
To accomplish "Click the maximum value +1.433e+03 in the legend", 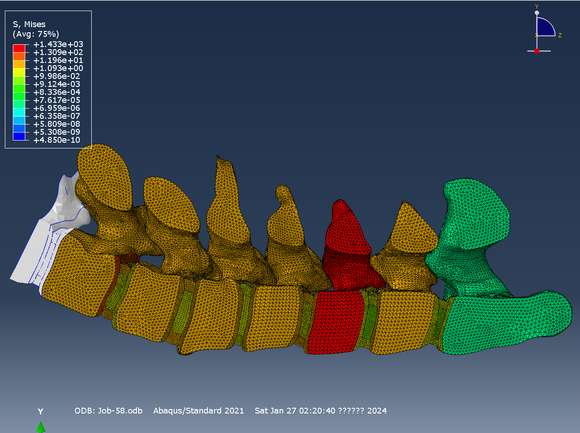I will point(58,44).
